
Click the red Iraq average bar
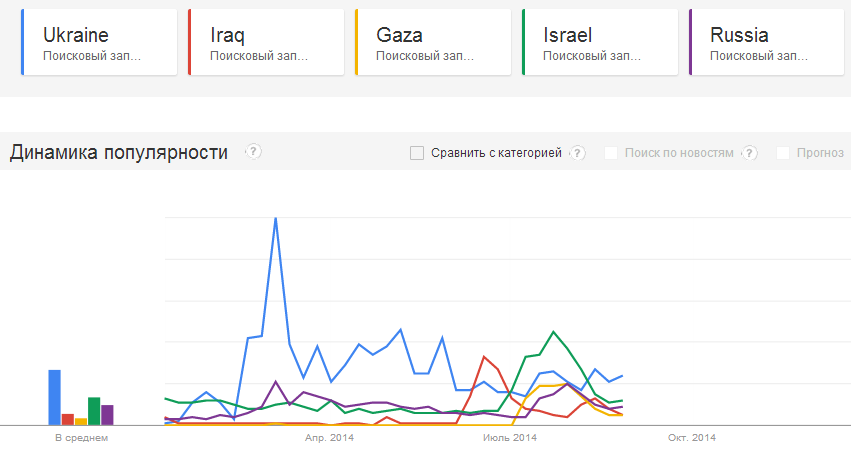click(68, 419)
